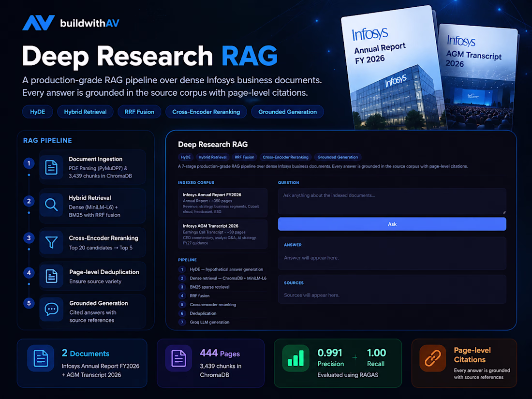Click the large HyDE pill under the headline
Viewport: 532px width, 399px height.
(37, 112)
